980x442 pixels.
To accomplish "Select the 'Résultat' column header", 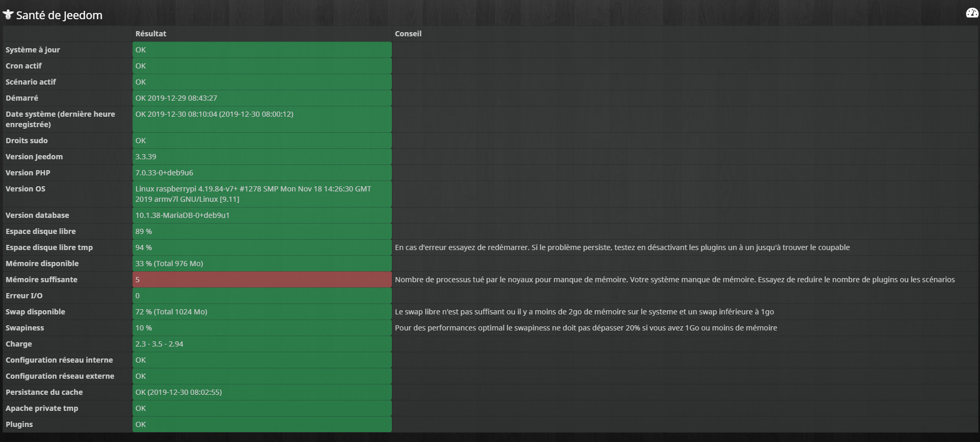I will (x=151, y=34).
